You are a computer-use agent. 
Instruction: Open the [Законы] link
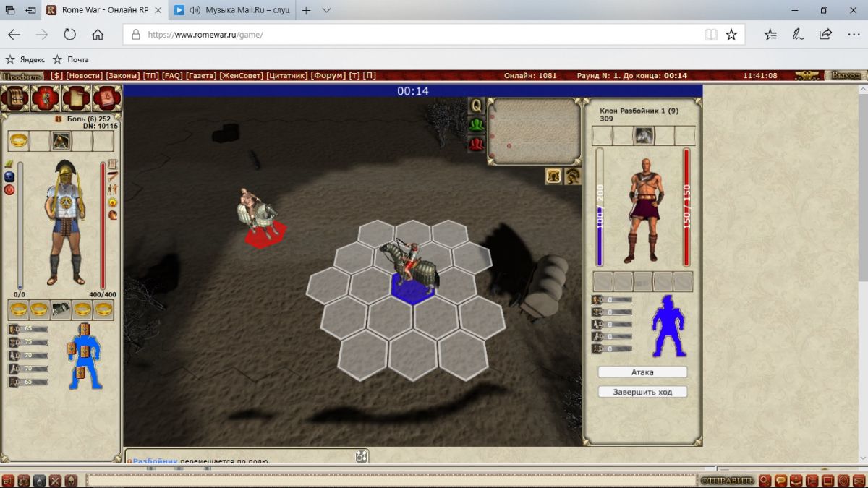coord(123,75)
